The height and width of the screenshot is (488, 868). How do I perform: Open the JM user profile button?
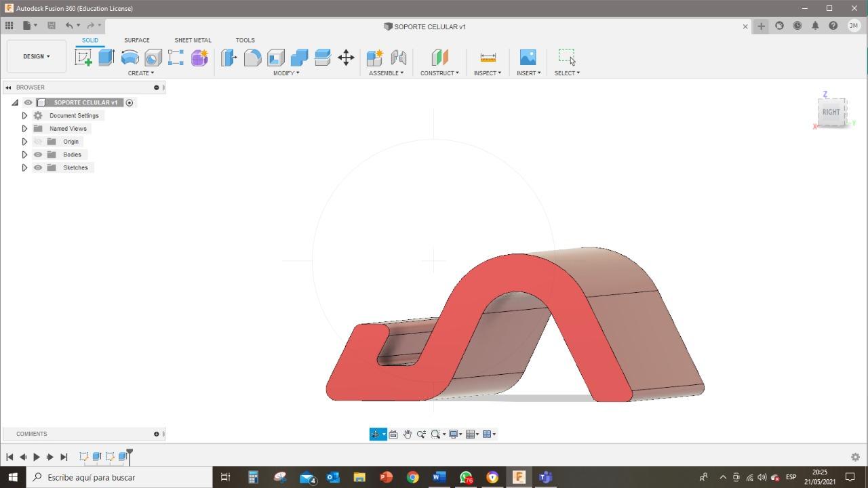tap(853, 26)
